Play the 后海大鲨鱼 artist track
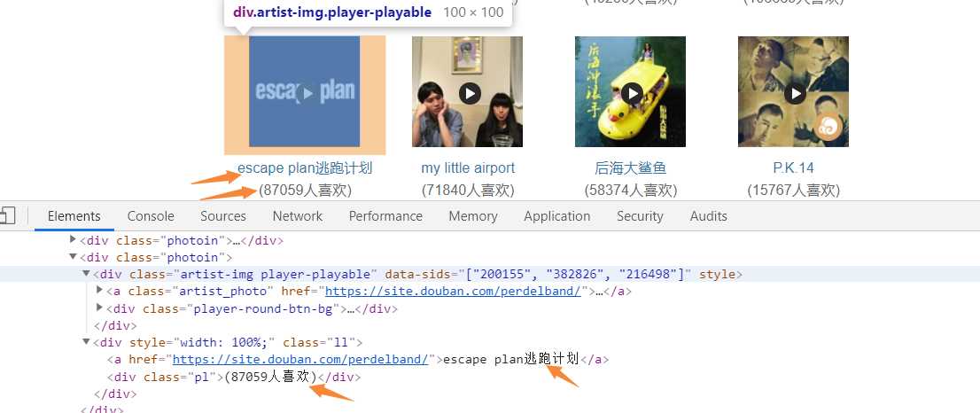 coord(632,94)
